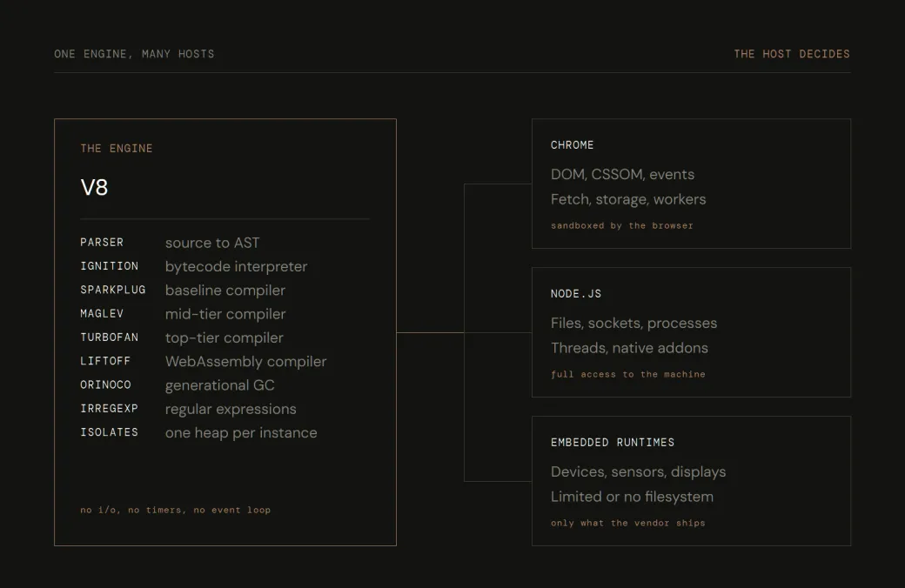
Task: Select 'Fetch, storage, workers' line
Action: click(x=628, y=200)
